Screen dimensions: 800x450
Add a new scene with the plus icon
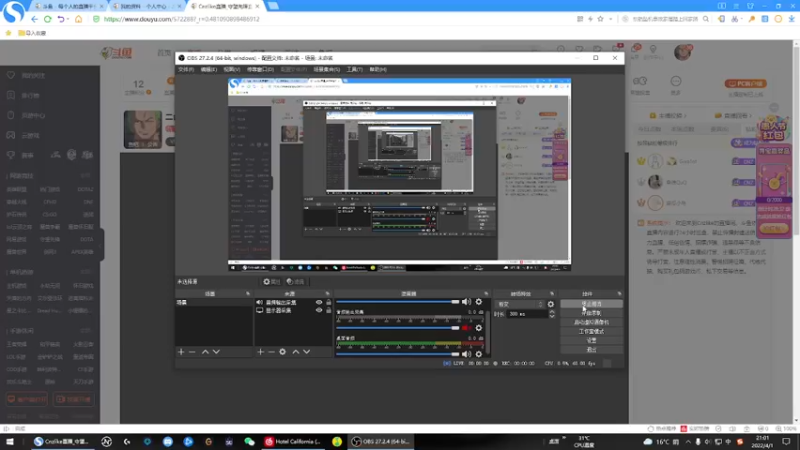pyautogui.click(x=181, y=352)
